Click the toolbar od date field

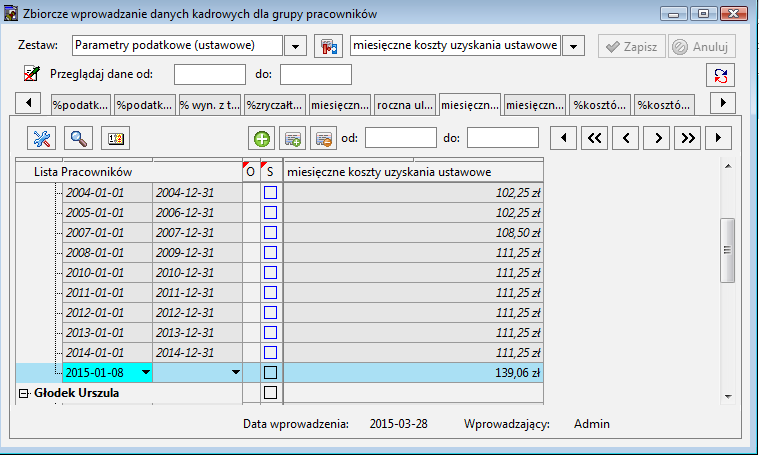point(401,137)
